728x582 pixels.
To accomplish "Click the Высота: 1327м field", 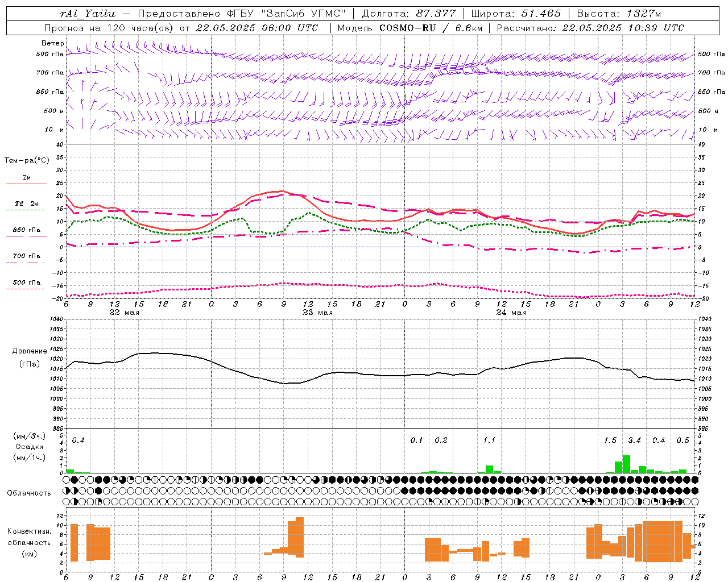I will 619,14.
